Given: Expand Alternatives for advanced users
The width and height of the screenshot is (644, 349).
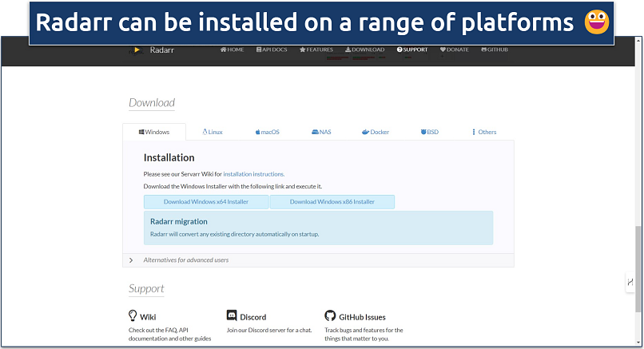Looking at the screenshot, I should click(185, 260).
